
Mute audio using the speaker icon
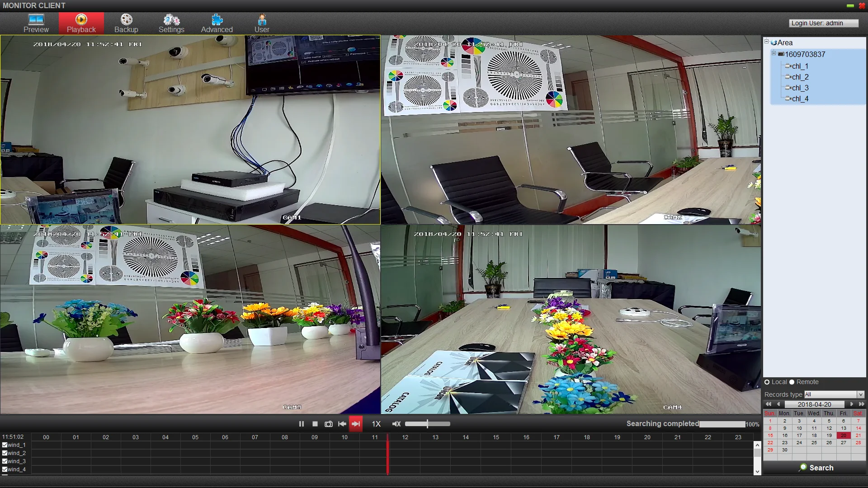click(396, 424)
